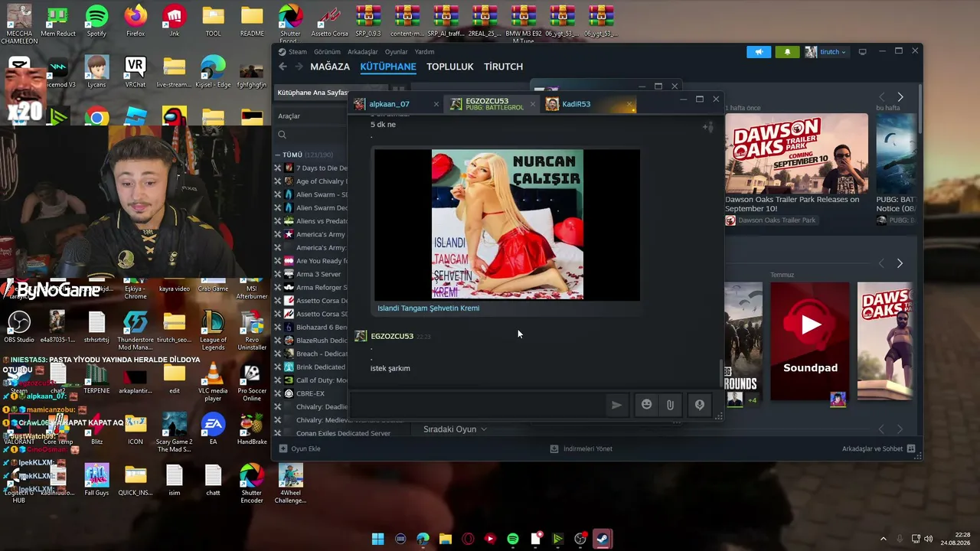Image resolution: width=980 pixels, height=551 pixels.
Task: Search the Steam library with the magnifier icon
Action: point(282,135)
